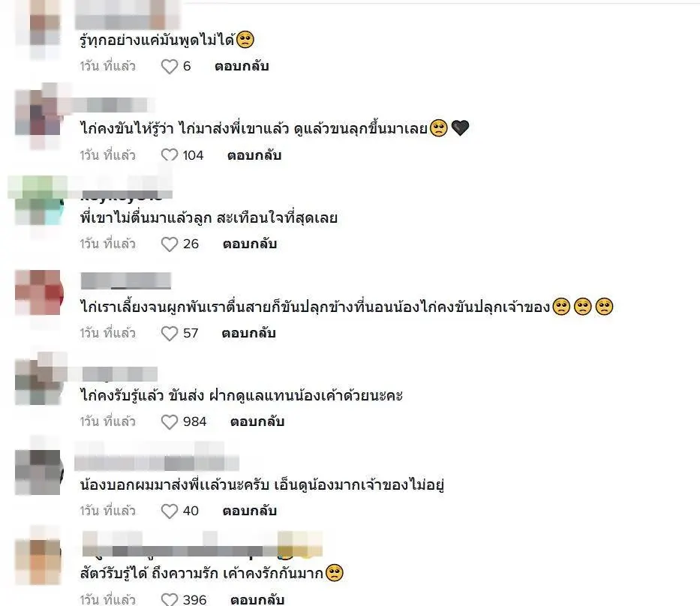Reply to the comment with 6 likes
This screenshot has width=700, height=606.
242,67
